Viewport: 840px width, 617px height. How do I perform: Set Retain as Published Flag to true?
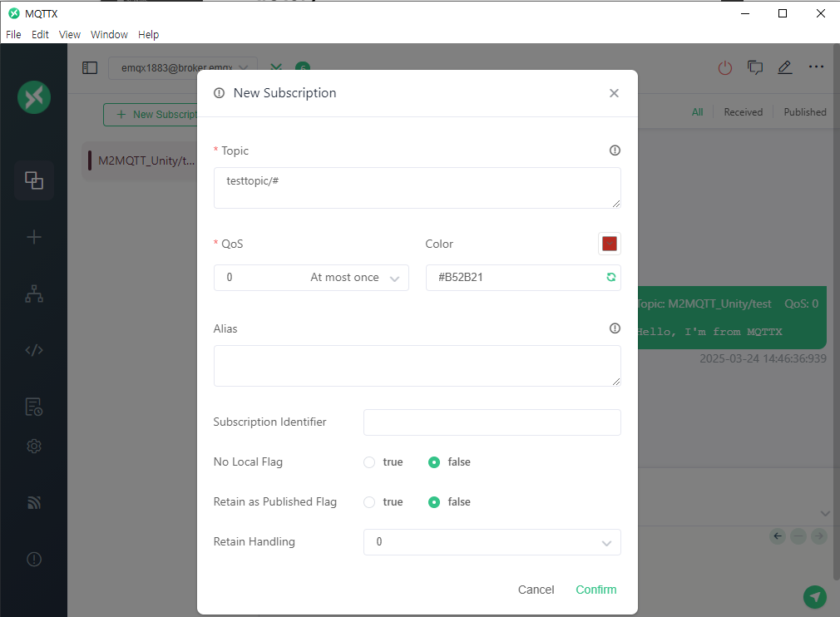pos(369,502)
